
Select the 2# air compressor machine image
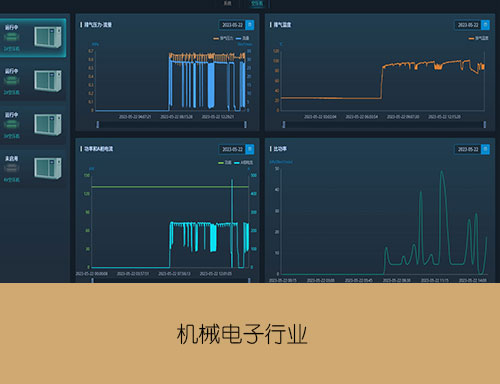pos(48,81)
